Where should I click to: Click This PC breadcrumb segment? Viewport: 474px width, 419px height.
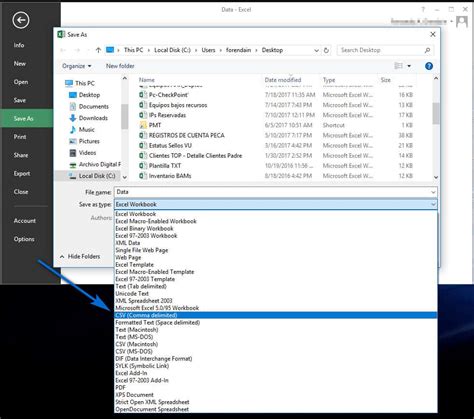(x=133, y=50)
